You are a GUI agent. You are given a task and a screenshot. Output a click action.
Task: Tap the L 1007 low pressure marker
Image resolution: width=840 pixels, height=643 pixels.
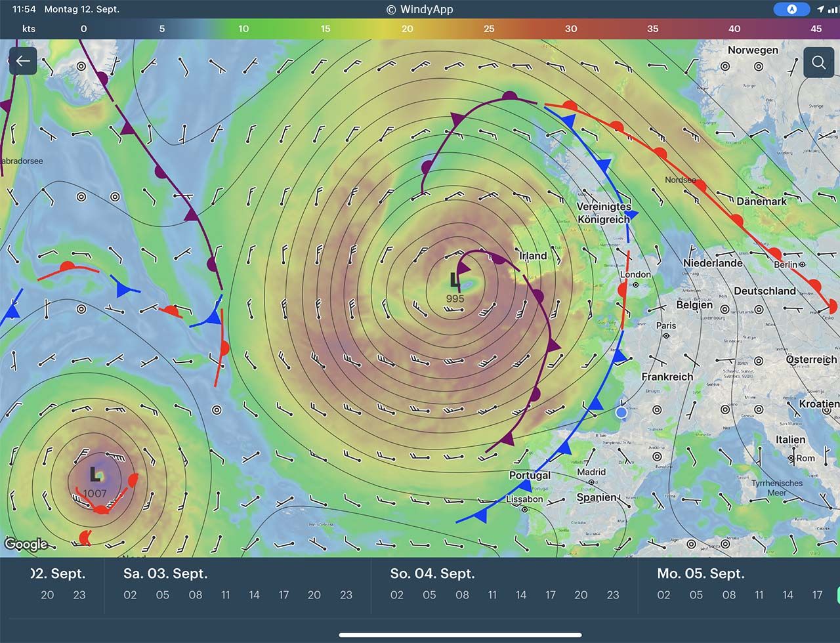coord(95,482)
